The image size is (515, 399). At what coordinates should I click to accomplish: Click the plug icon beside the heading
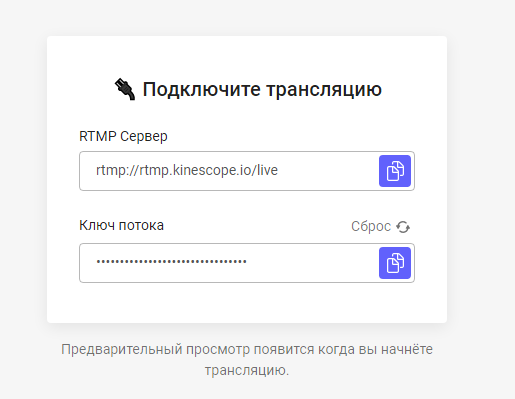pyautogui.click(x=125, y=89)
